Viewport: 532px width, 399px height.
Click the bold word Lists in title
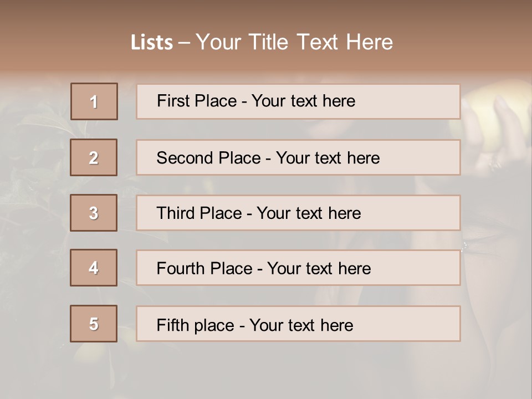click(152, 42)
